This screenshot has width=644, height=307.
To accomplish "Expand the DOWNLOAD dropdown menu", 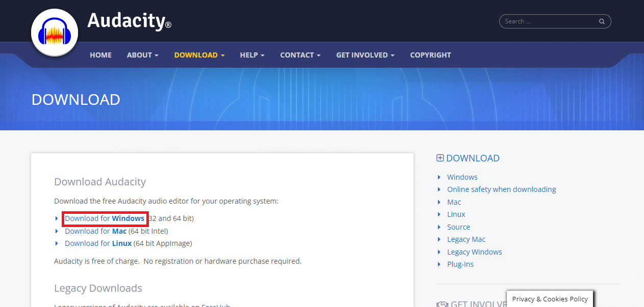I will point(199,55).
